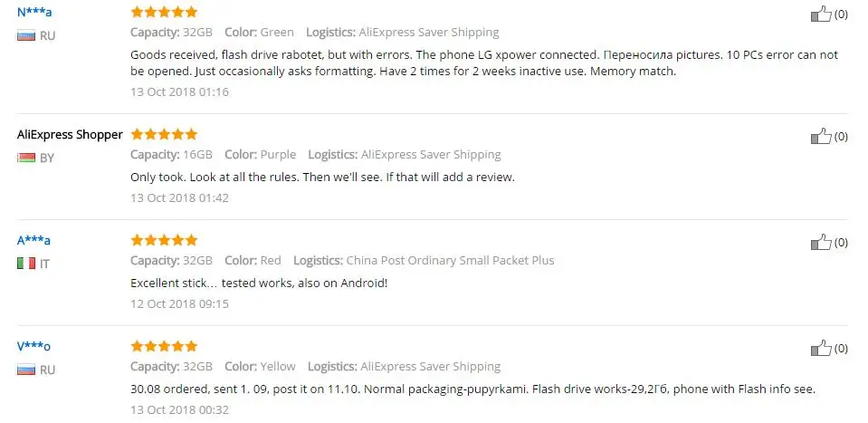Click the Russian flag beside V***o
Image resolution: width=868 pixels, height=423 pixels.
[x=26, y=370]
